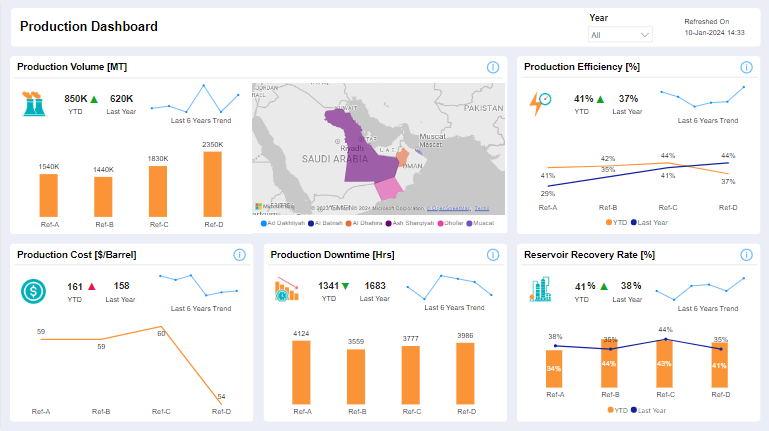
Task: Select Dhofar legend color swatch
Action: click(x=441, y=222)
